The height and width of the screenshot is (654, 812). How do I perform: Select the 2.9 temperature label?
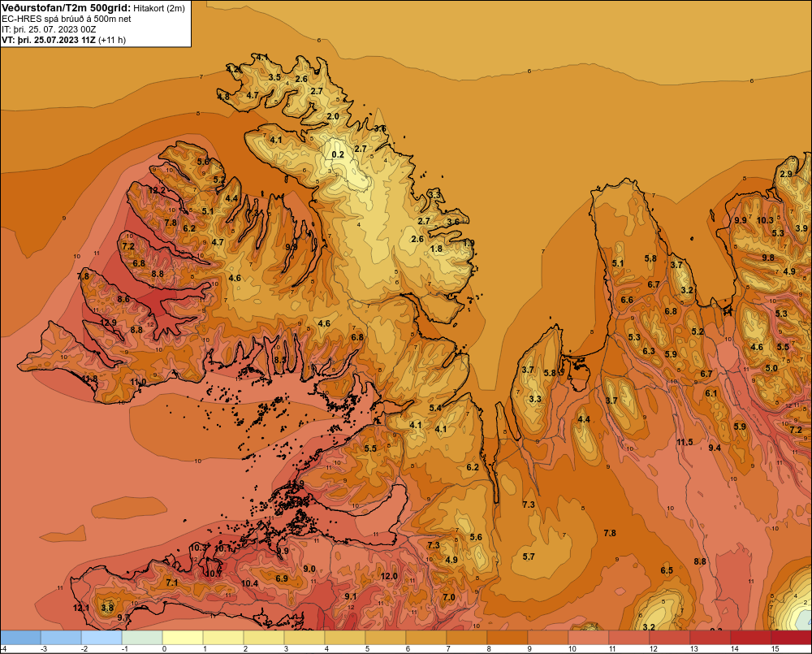click(x=786, y=174)
